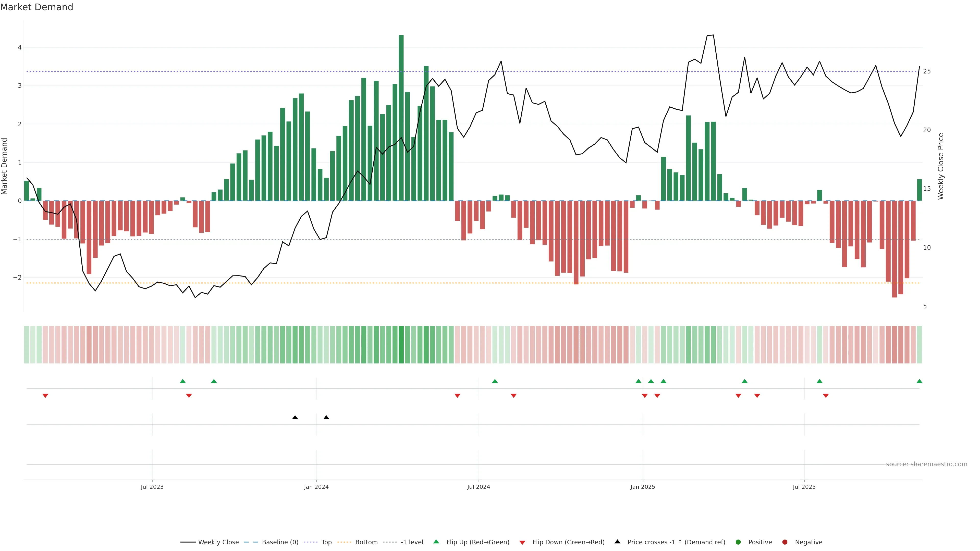Click the black Price crosses -1 legend icon
Image resolution: width=980 pixels, height=551 pixels.
pos(617,542)
